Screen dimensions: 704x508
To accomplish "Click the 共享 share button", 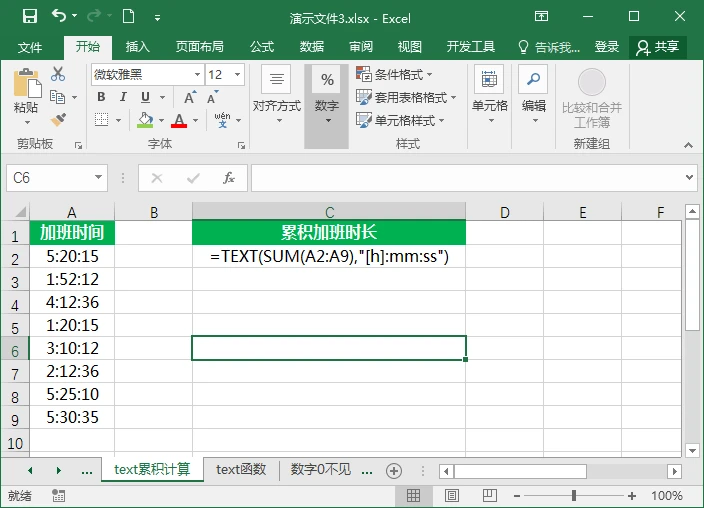I will [x=657, y=47].
